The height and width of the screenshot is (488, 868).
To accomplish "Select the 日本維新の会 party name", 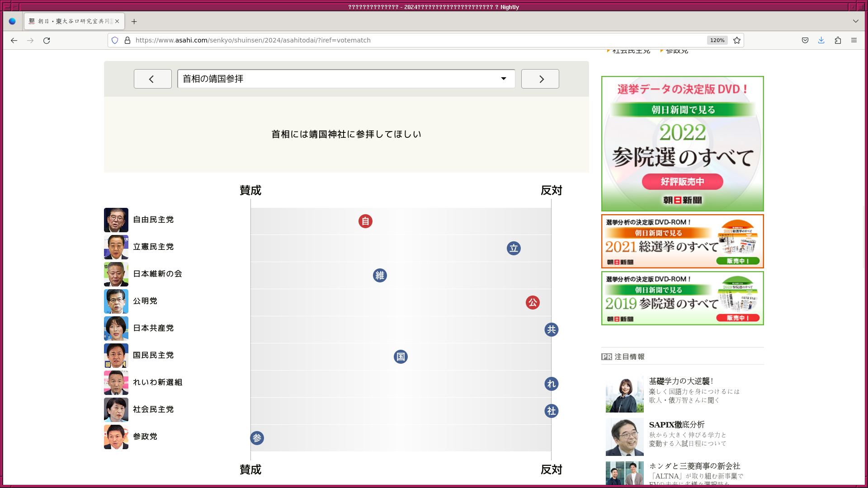I will pos(157,274).
